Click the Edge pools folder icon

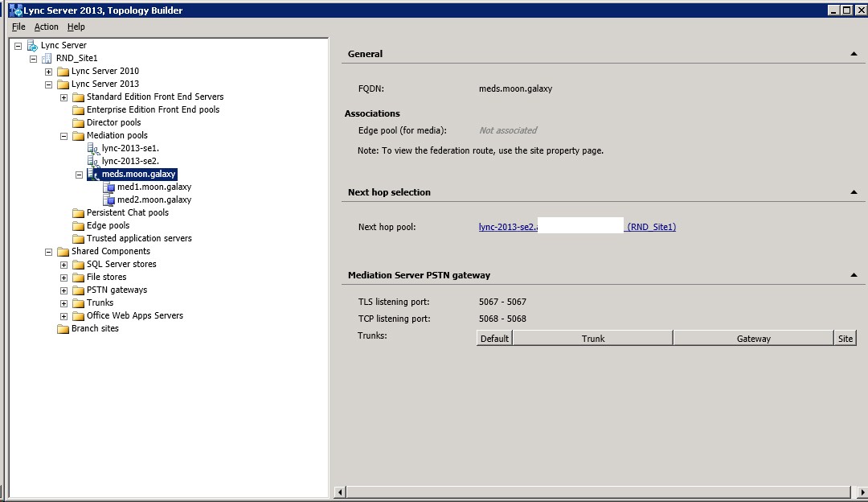pos(78,226)
